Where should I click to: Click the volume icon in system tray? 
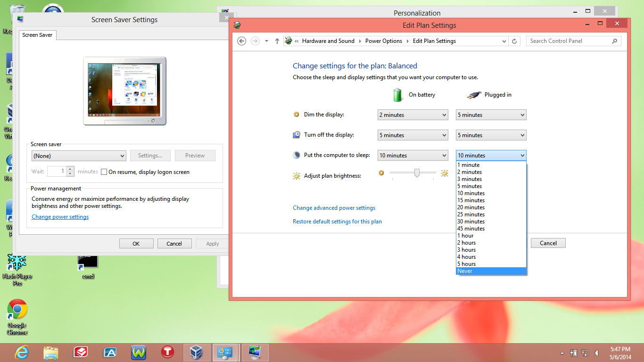(597, 353)
